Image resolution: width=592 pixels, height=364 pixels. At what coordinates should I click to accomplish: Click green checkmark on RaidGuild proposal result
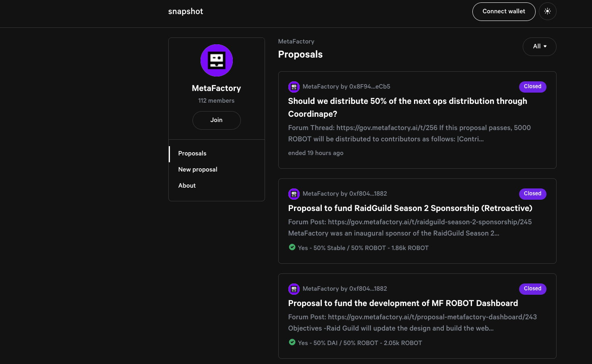coord(292,247)
